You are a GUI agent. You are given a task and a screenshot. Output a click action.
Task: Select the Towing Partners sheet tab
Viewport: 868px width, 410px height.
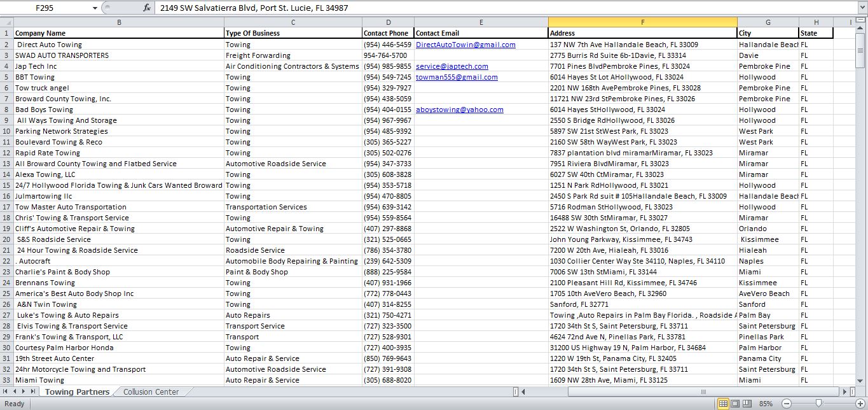(x=77, y=392)
